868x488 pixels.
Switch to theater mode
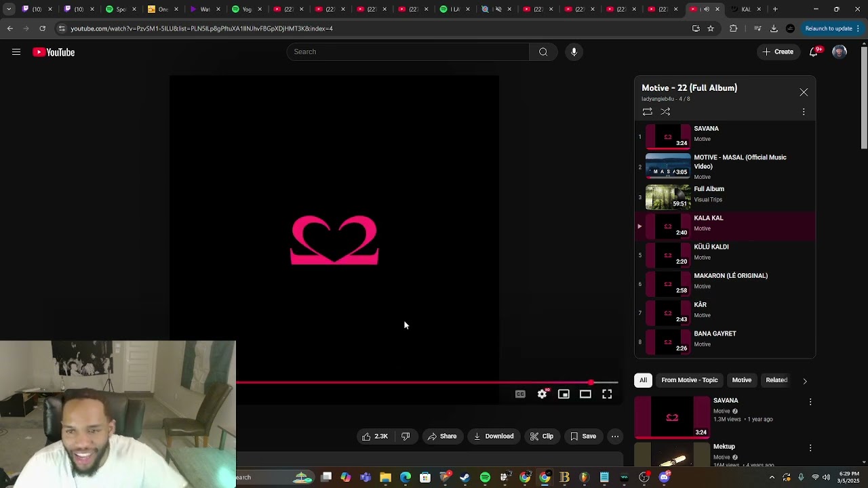click(x=585, y=394)
